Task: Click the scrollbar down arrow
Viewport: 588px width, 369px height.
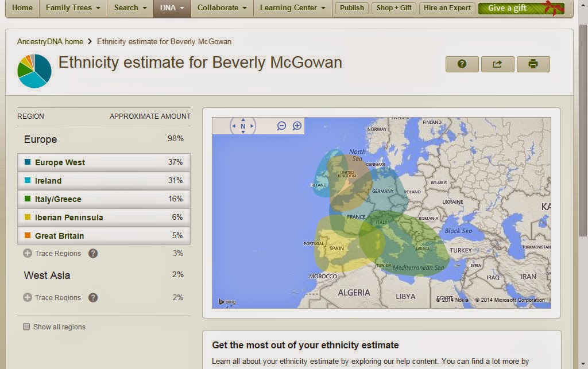Action: (x=583, y=364)
